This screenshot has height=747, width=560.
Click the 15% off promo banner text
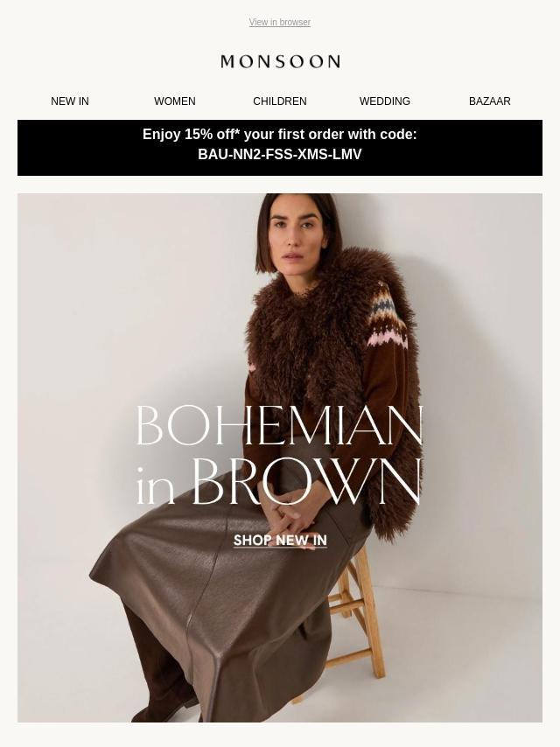click(280, 135)
